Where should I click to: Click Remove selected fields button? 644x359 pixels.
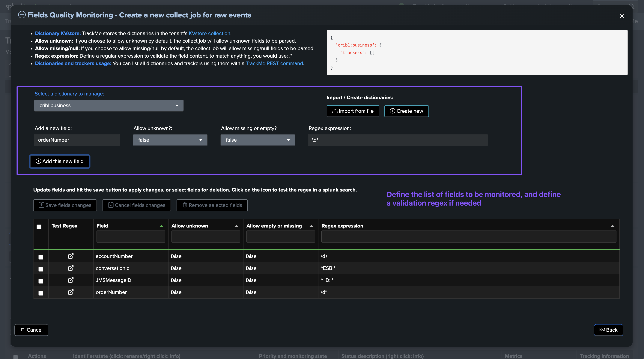212,205
